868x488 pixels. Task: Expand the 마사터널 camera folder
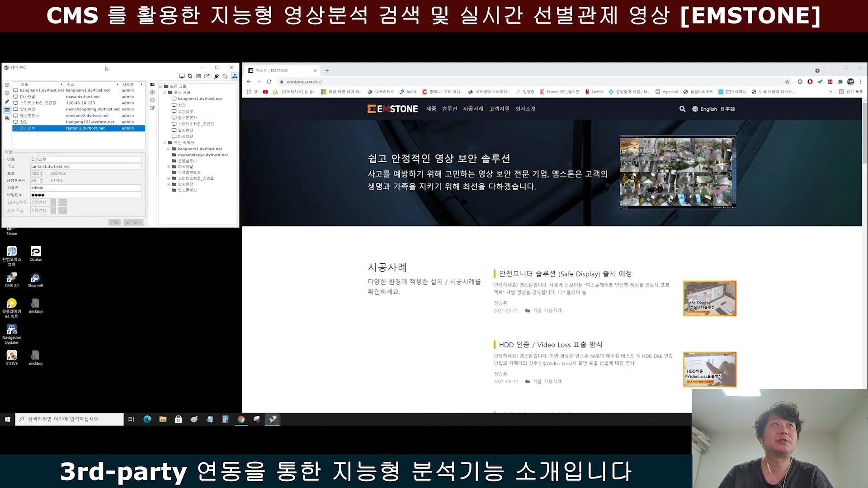coord(169,167)
